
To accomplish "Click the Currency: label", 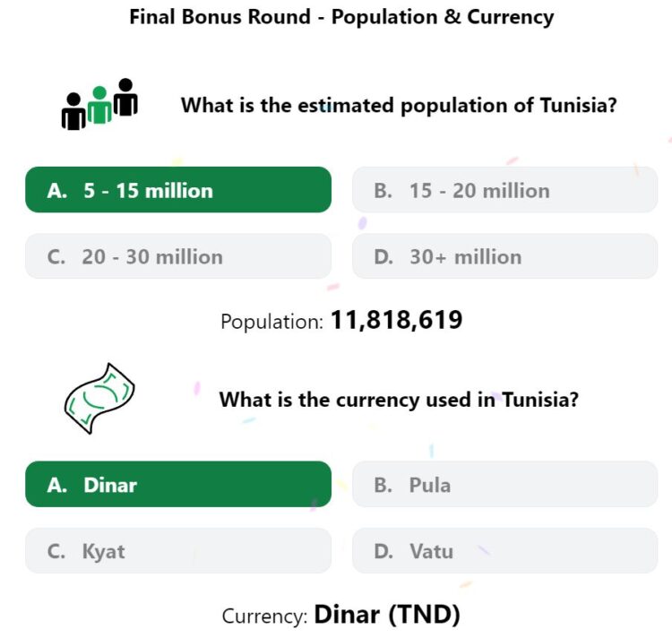I will pyautogui.click(x=264, y=616).
